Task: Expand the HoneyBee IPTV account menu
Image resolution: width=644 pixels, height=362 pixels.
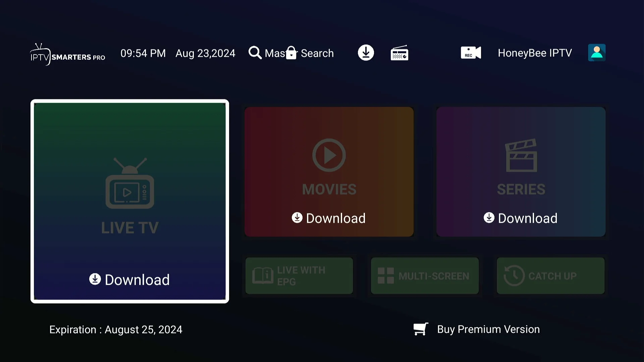Action: tap(597, 53)
